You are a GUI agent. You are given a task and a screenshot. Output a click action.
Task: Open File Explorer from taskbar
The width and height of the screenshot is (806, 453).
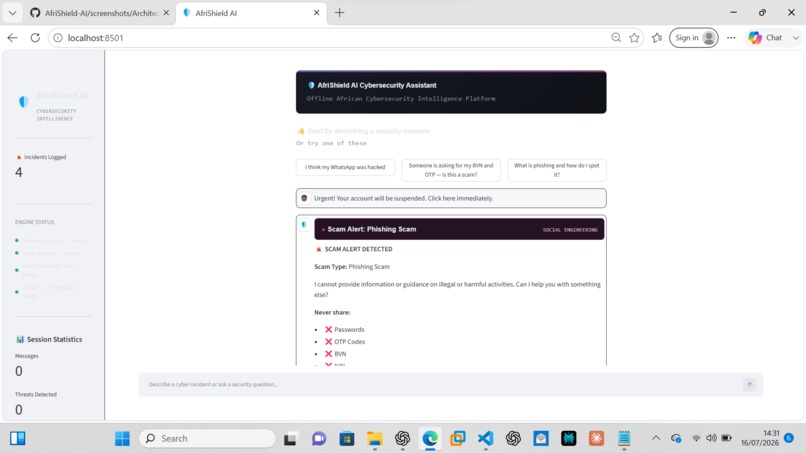pos(375,438)
